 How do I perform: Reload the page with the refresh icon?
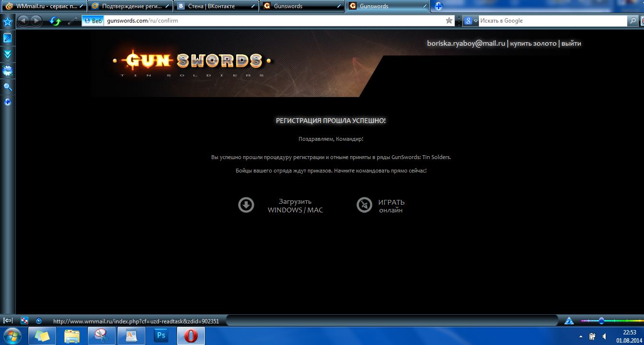click(56, 21)
